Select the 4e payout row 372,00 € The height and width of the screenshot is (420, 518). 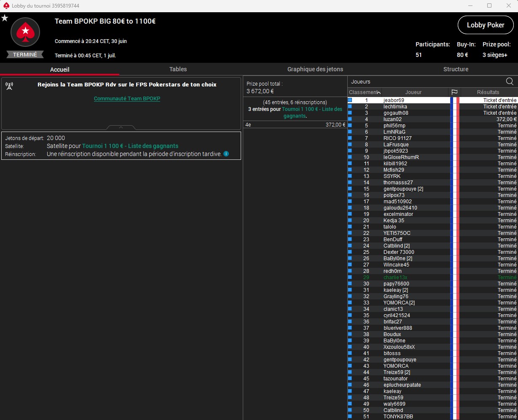pyautogui.click(x=295, y=125)
